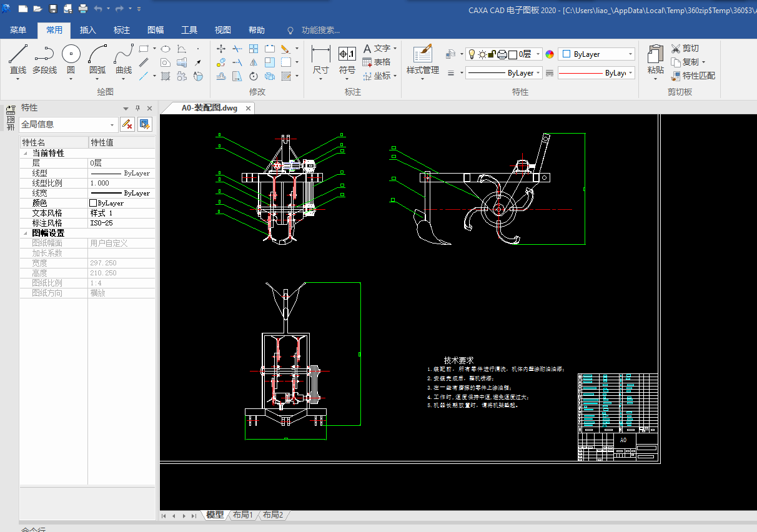
Task: Click the arrow drawing tool
Action: pos(198,62)
